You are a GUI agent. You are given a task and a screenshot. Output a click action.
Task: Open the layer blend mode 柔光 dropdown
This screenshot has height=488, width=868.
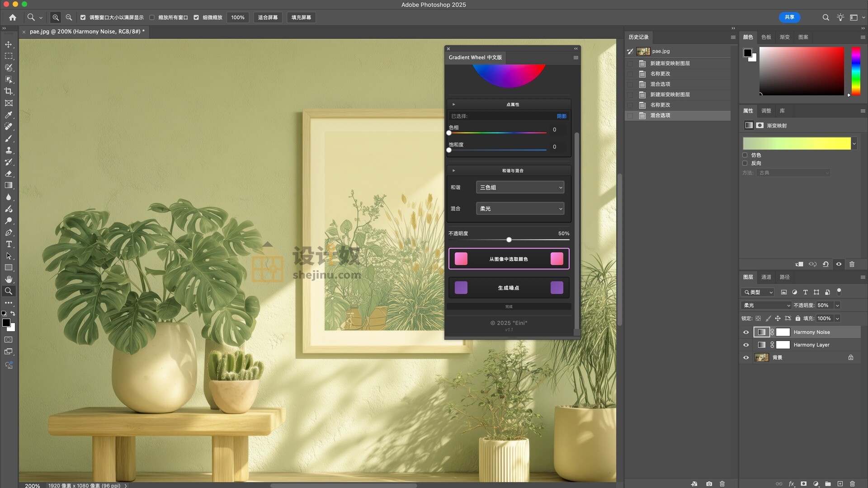(x=766, y=305)
